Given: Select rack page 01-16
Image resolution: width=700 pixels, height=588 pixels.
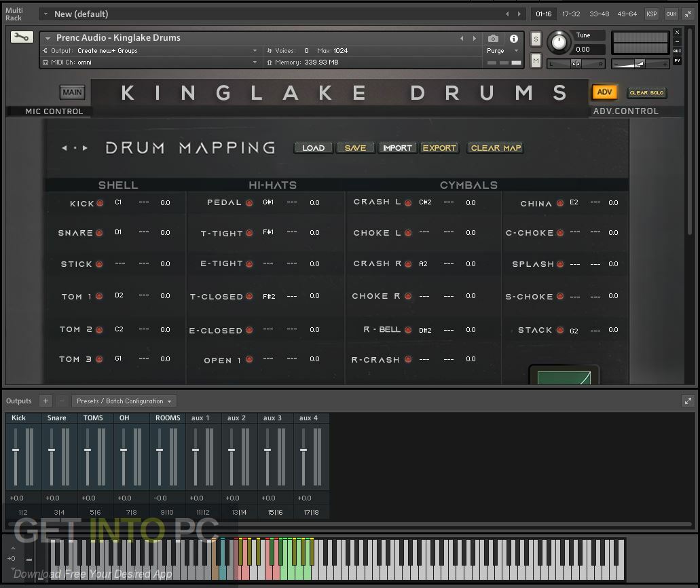Looking at the screenshot, I should (543, 14).
